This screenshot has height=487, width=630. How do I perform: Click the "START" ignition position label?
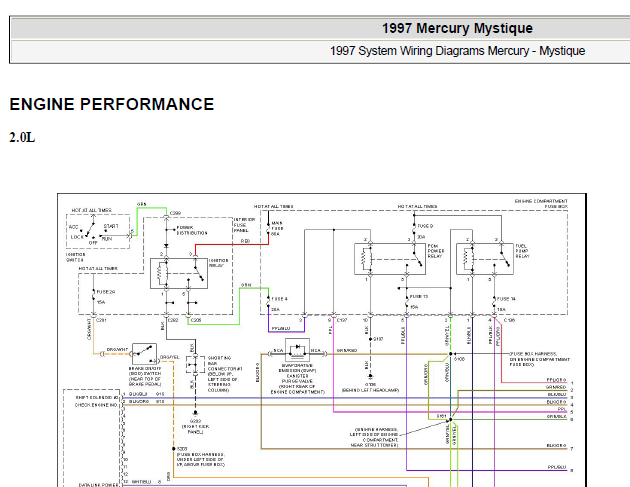click(x=111, y=226)
